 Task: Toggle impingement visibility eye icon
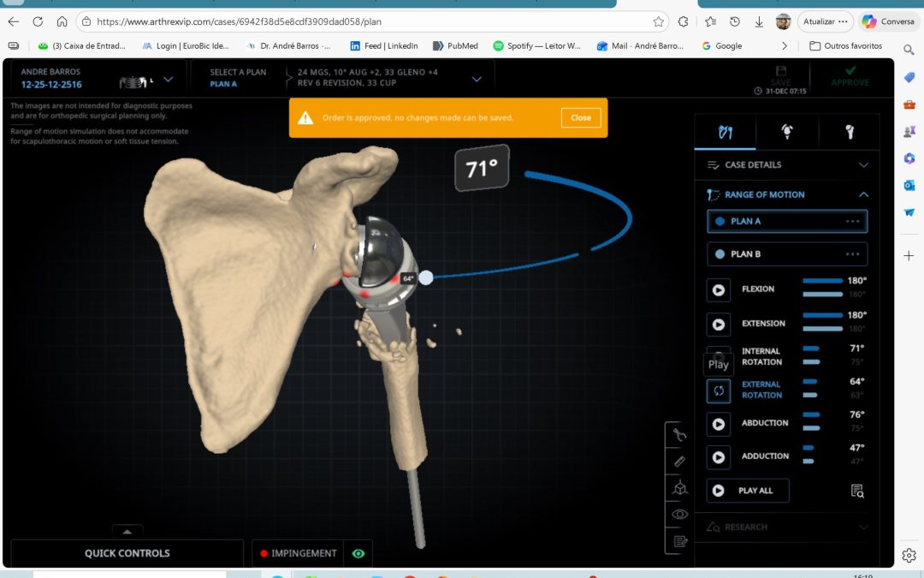pos(358,554)
